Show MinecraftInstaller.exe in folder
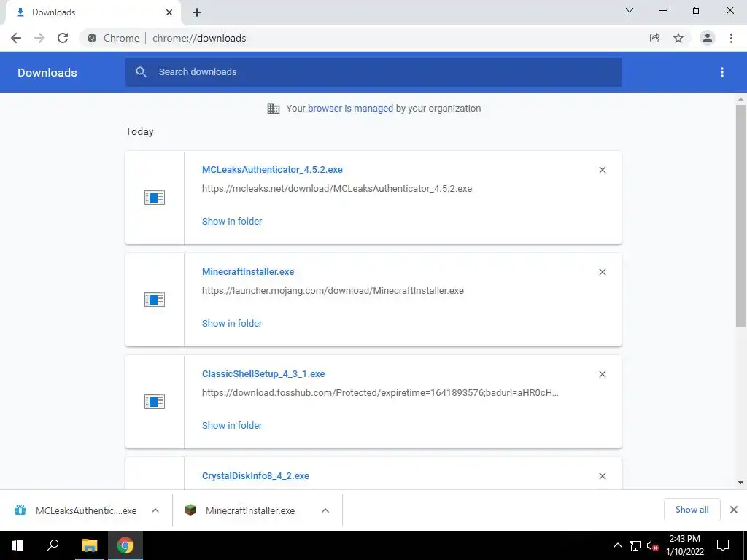Image resolution: width=747 pixels, height=560 pixels. click(x=232, y=323)
